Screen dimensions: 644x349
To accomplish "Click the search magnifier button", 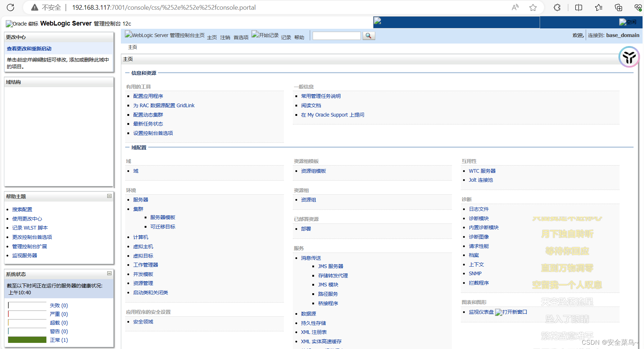I will click(x=368, y=36).
